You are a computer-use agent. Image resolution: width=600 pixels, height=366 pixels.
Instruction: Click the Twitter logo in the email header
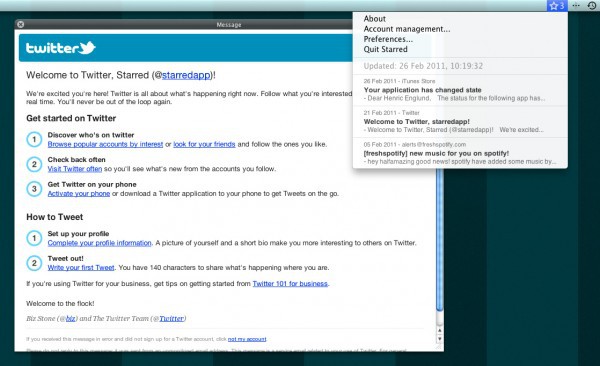tap(60, 48)
